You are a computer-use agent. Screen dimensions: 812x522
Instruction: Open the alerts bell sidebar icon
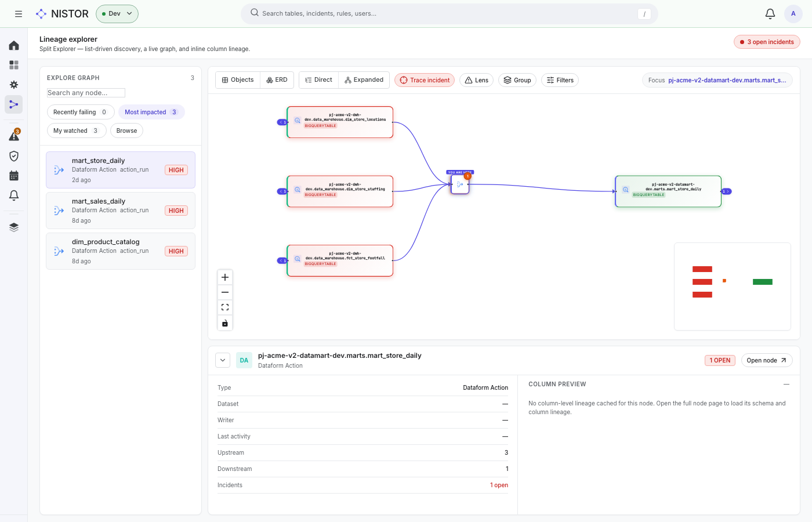[x=14, y=195]
